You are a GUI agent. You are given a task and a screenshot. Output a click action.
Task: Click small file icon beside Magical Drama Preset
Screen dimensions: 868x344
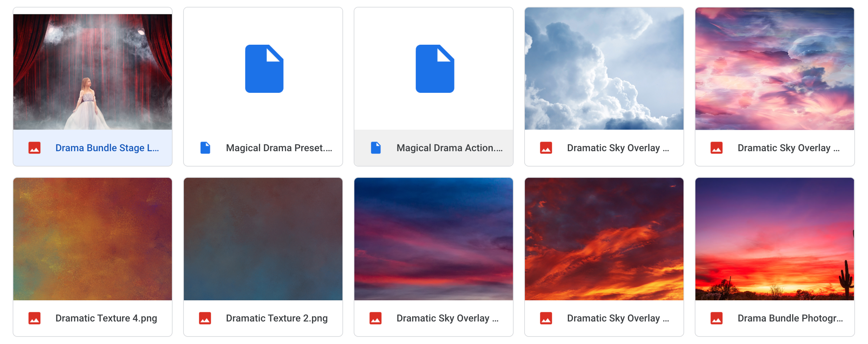[x=205, y=148]
